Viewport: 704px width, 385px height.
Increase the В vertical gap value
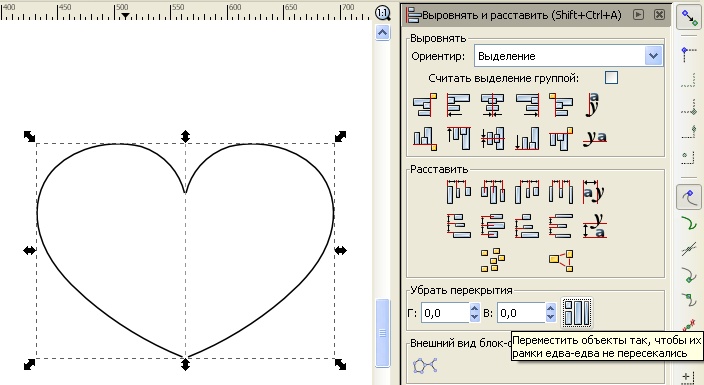click(x=551, y=308)
